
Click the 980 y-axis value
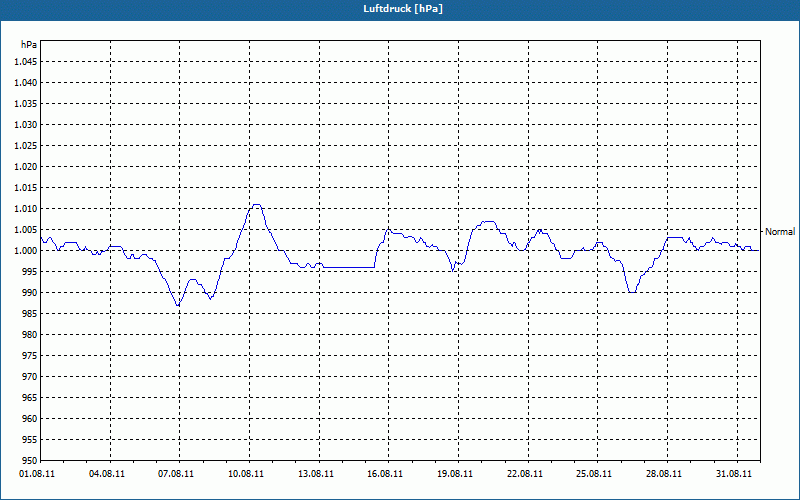coord(31,335)
